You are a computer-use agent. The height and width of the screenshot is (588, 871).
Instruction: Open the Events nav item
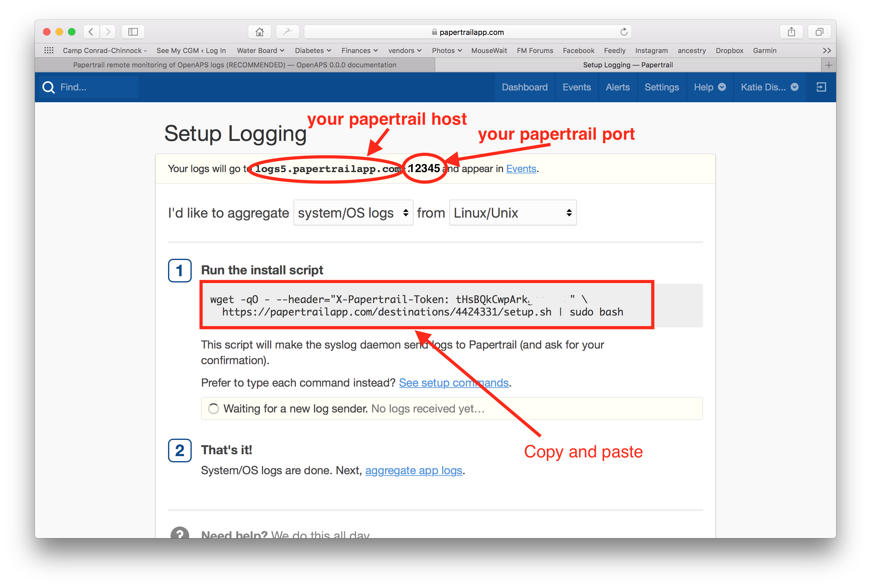pos(576,87)
